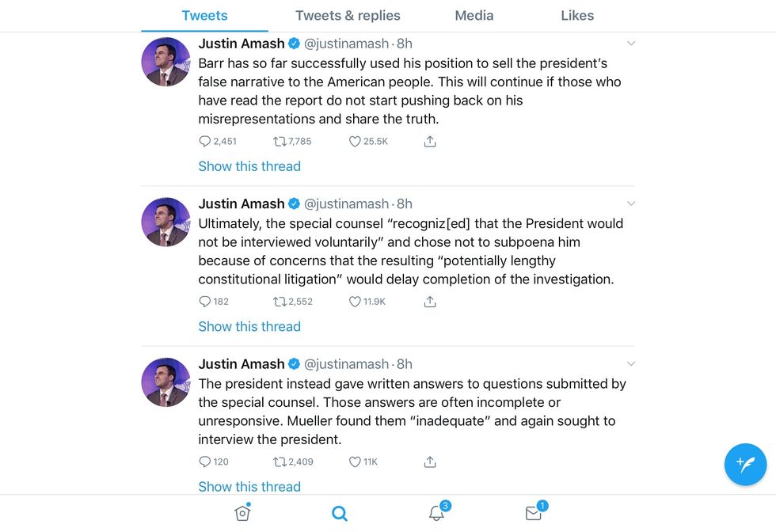776x532 pixels.
Task: Reply to the Barr false narrative tweet
Action: [205, 142]
